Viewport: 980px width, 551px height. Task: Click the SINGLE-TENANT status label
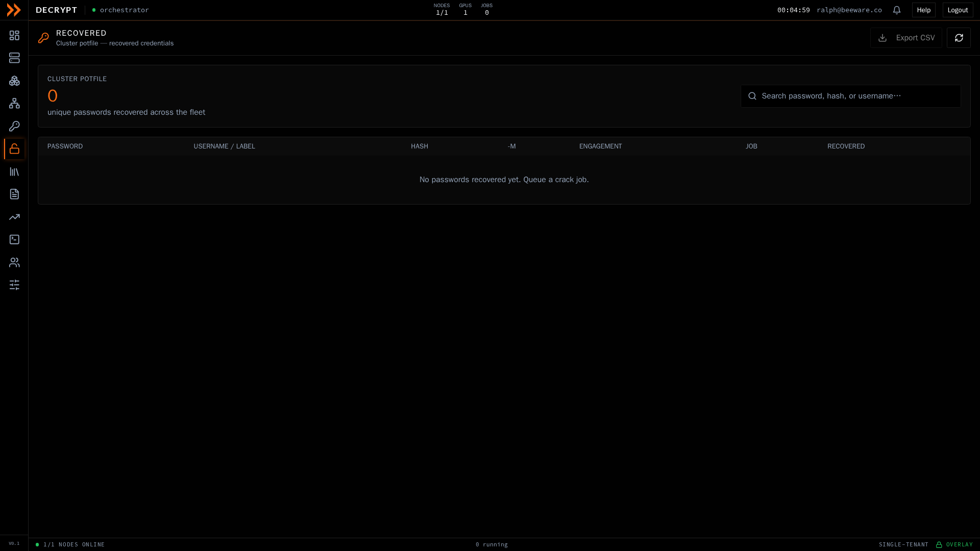click(903, 544)
